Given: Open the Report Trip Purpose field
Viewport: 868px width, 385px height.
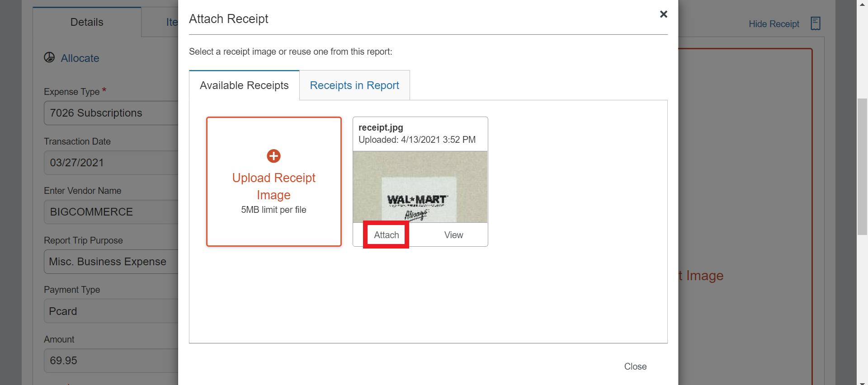Looking at the screenshot, I should click(111, 262).
